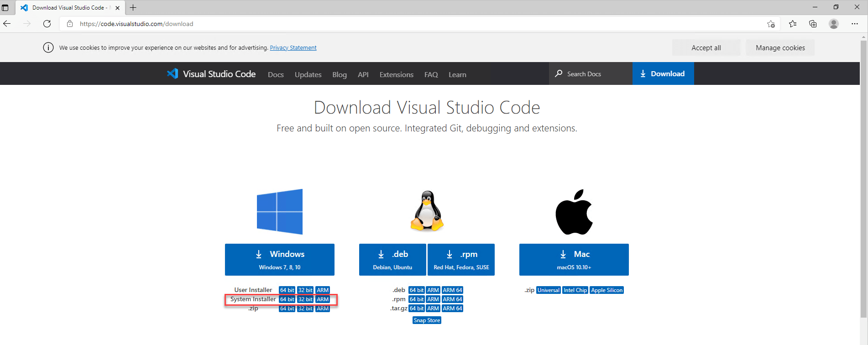Click the site lock icon in address bar

[70, 24]
